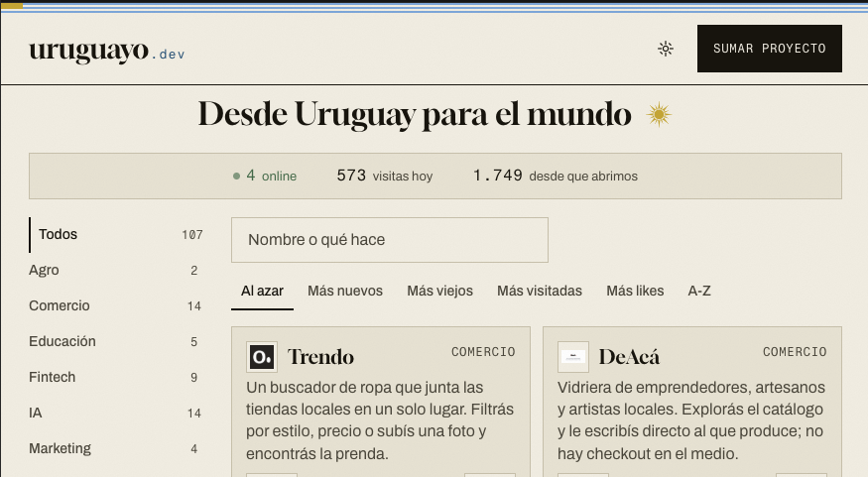Toggle the light/dark theme sun icon
The height and width of the screenshot is (477, 868).
pyautogui.click(x=666, y=49)
